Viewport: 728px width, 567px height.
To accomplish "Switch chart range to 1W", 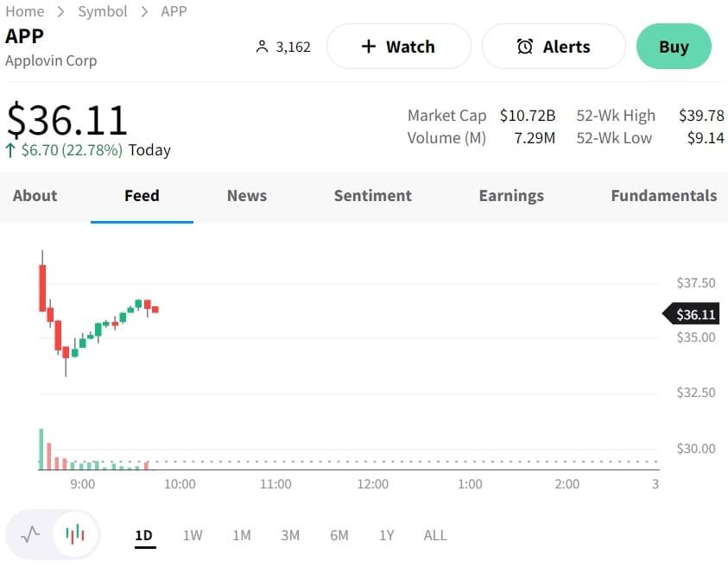I will click(x=192, y=535).
